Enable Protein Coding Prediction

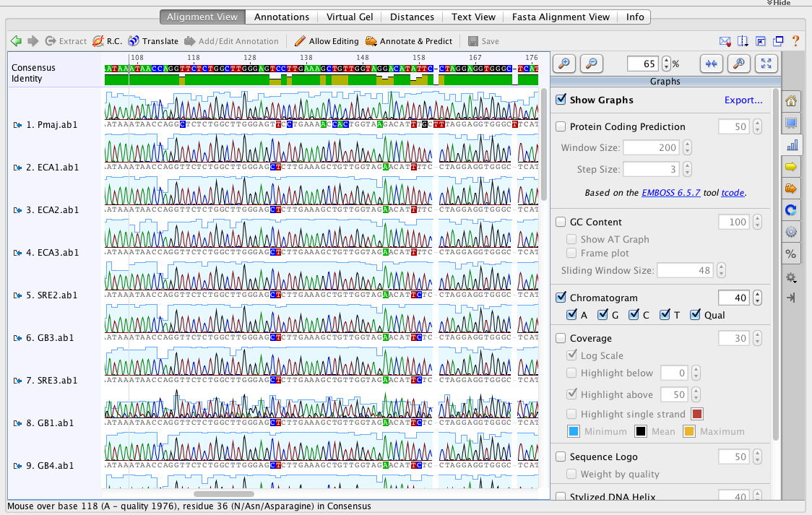[x=561, y=126]
